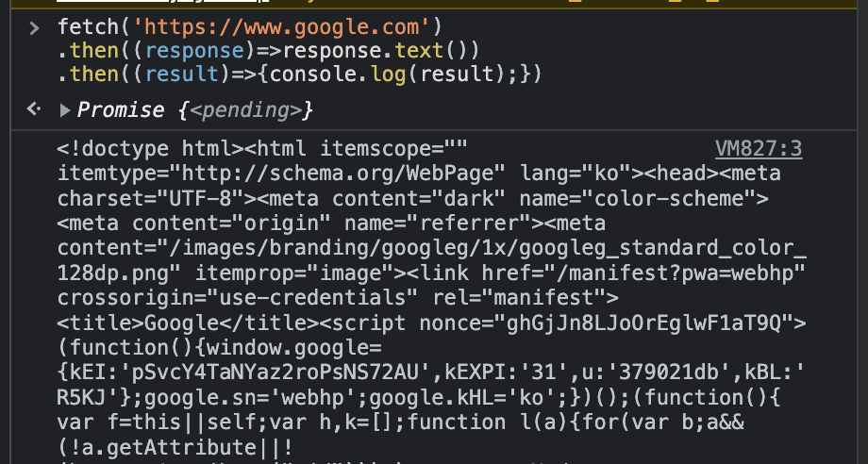
Task: Expand the Promise {<pending>} disclosure triangle
Action: pyautogui.click(x=65, y=110)
